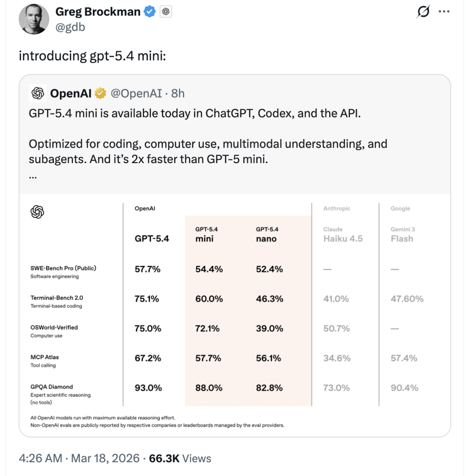
Task: Open the three-dot more options menu
Action: pos(444,12)
